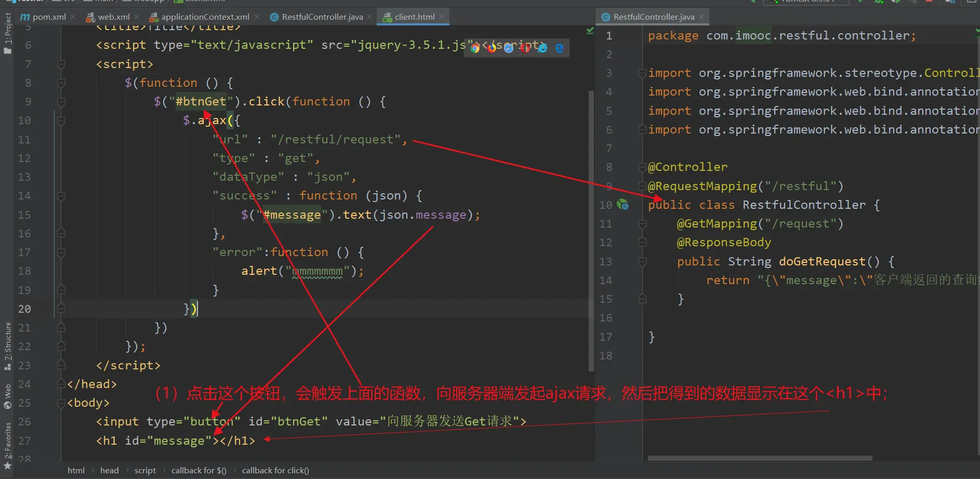Viewport: 980px width, 479px height.
Task: Close left-pane RestfulController.java tab
Action: 369,17
